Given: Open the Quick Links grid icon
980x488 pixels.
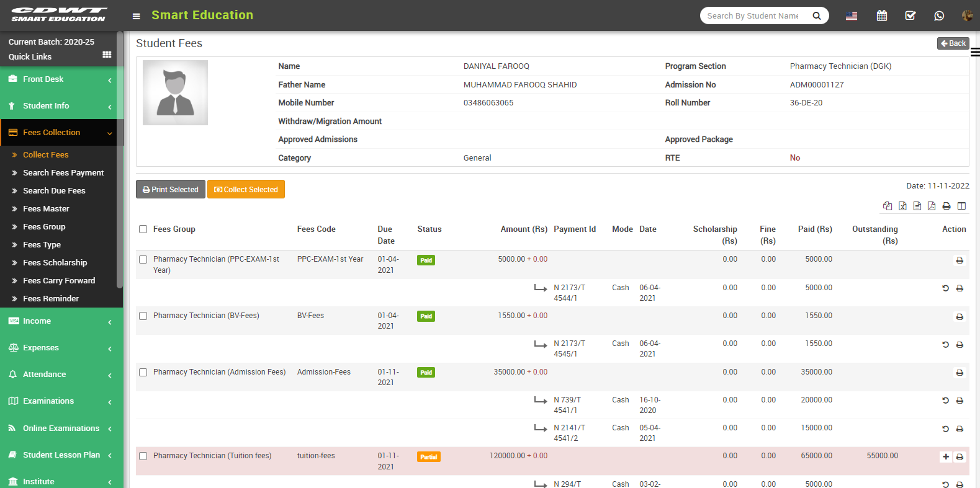Looking at the screenshot, I should click(107, 55).
